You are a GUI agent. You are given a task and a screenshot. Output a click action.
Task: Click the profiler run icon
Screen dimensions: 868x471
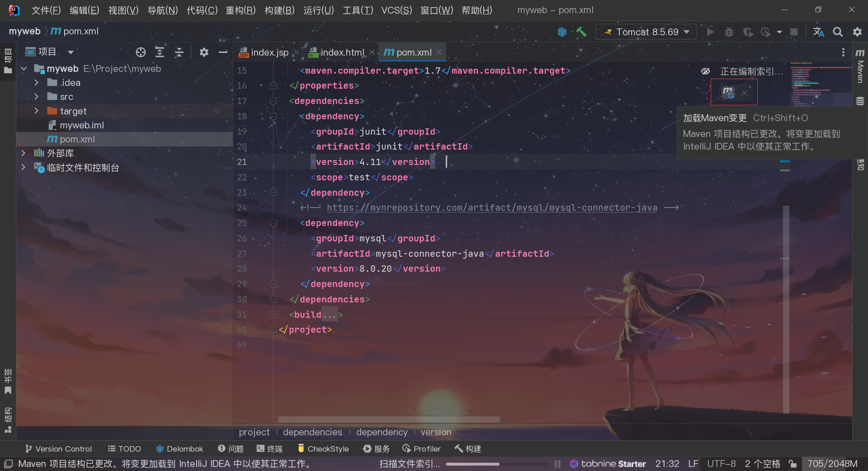[766, 32]
